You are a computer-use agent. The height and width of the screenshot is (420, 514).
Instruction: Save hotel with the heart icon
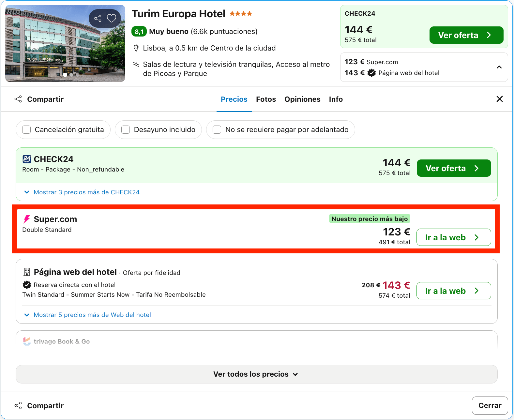point(112,18)
